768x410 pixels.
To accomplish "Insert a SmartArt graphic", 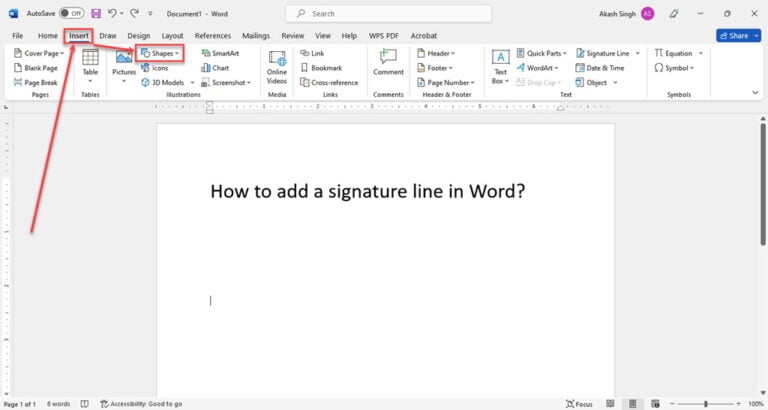I will click(x=220, y=53).
